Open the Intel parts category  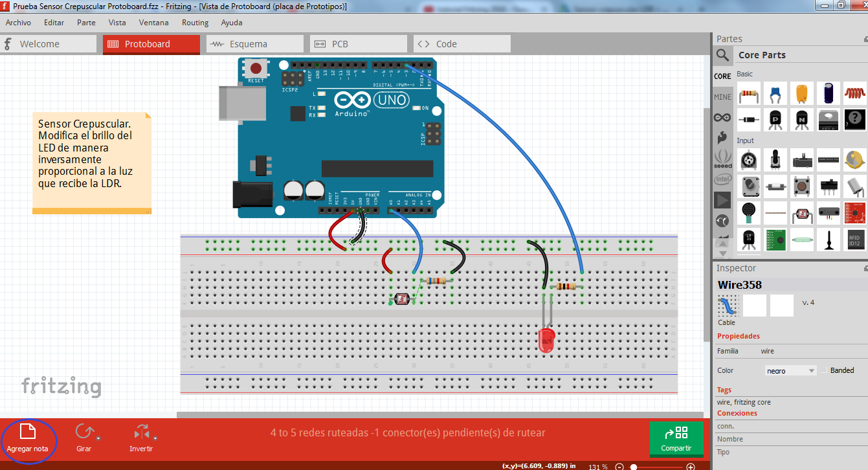click(722, 179)
